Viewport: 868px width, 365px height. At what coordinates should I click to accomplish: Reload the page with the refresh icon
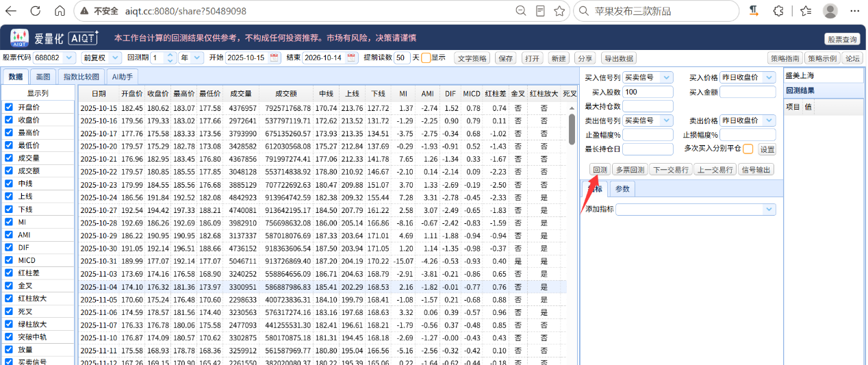(36, 11)
